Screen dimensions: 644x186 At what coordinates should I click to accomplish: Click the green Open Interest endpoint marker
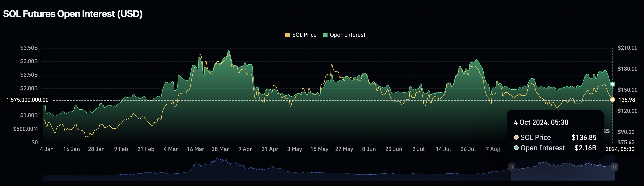(612, 84)
